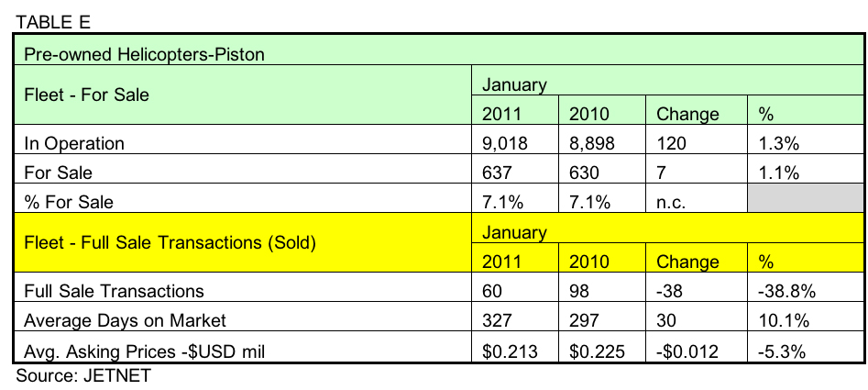Click the yellow "2010" column header
This screenshot has height=390, width=868.
(588, 262)
